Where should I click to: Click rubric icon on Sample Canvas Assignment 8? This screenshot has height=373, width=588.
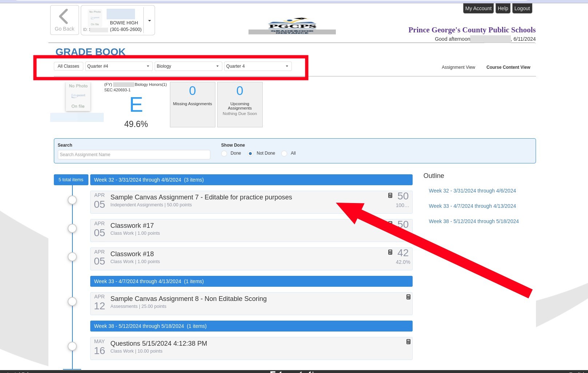click(408, 297)
